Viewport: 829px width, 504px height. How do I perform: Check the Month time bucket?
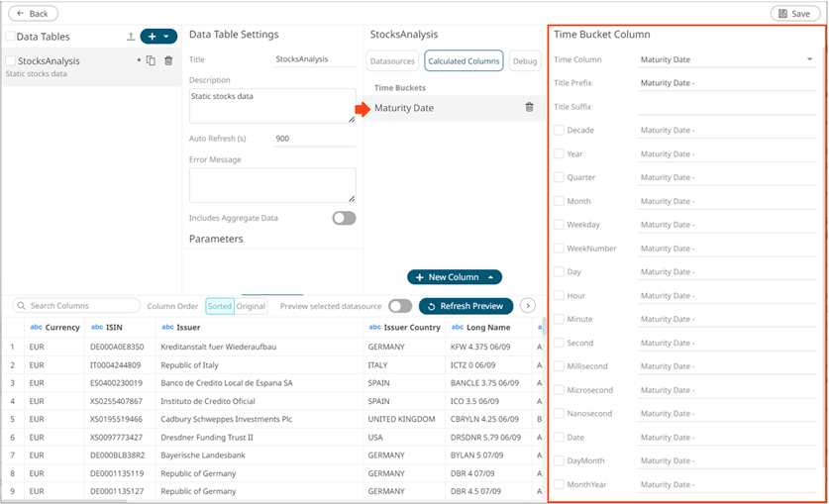tap(559, 201)
